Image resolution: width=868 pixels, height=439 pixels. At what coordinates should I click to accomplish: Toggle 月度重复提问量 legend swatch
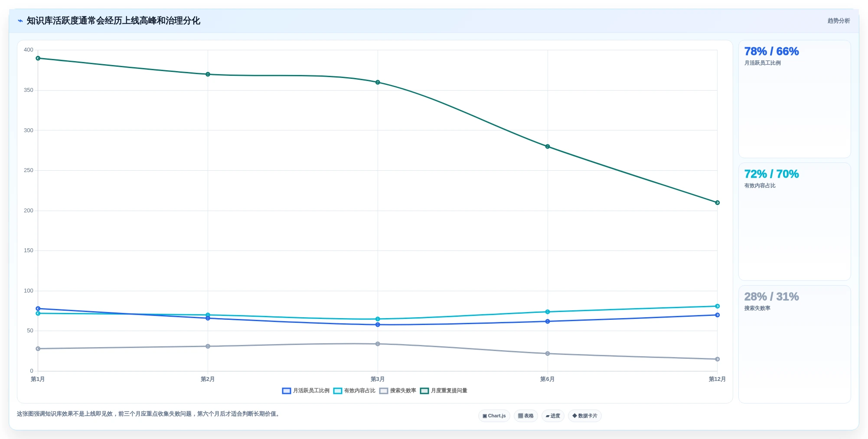pos(424,391)
